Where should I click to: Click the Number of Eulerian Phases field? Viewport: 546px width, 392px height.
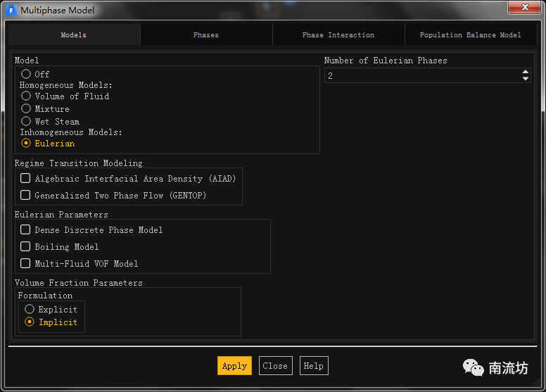click(421, 75)
